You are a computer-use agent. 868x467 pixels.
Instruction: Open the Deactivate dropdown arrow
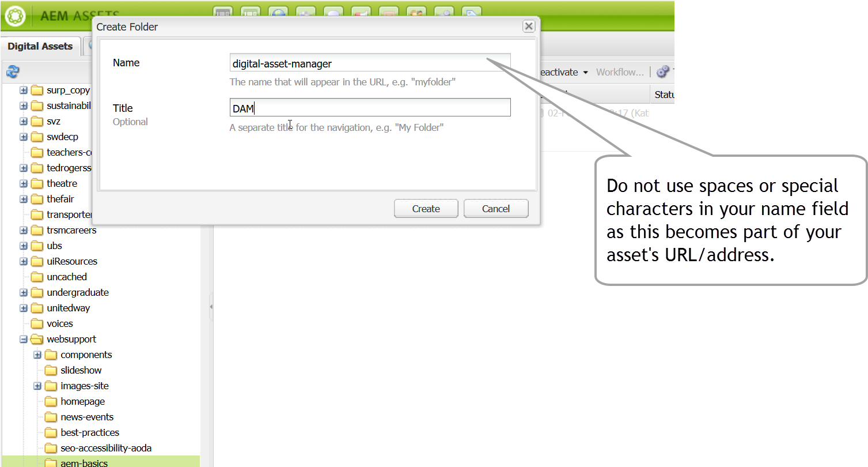(585, 73)
